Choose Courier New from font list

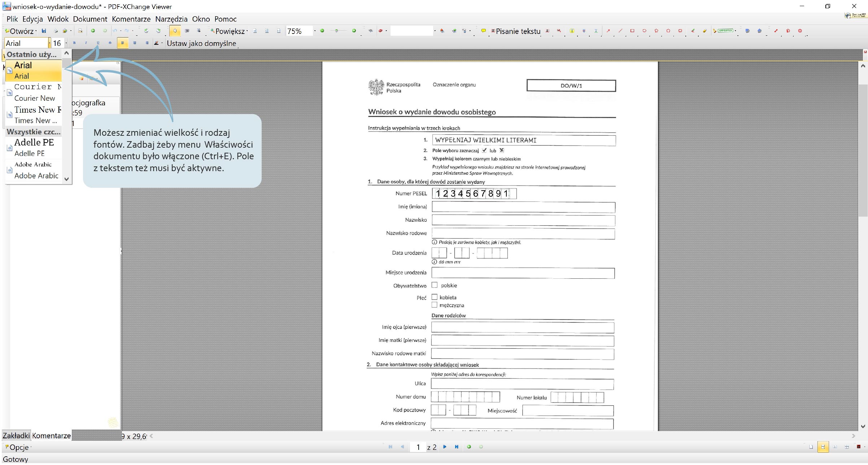34,93
